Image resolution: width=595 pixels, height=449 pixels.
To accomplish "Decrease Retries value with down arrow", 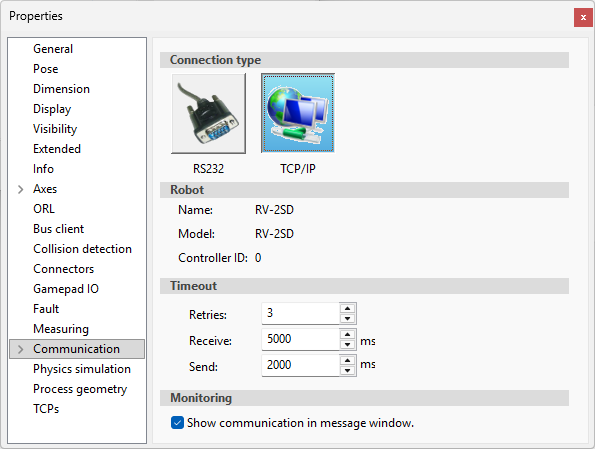I will [348, 318].
